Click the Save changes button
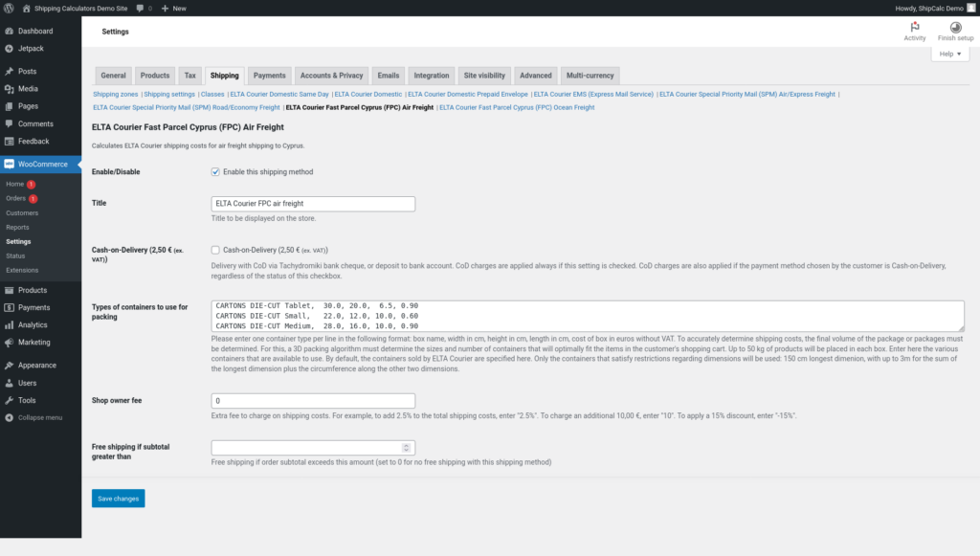 tap(118, 499)
